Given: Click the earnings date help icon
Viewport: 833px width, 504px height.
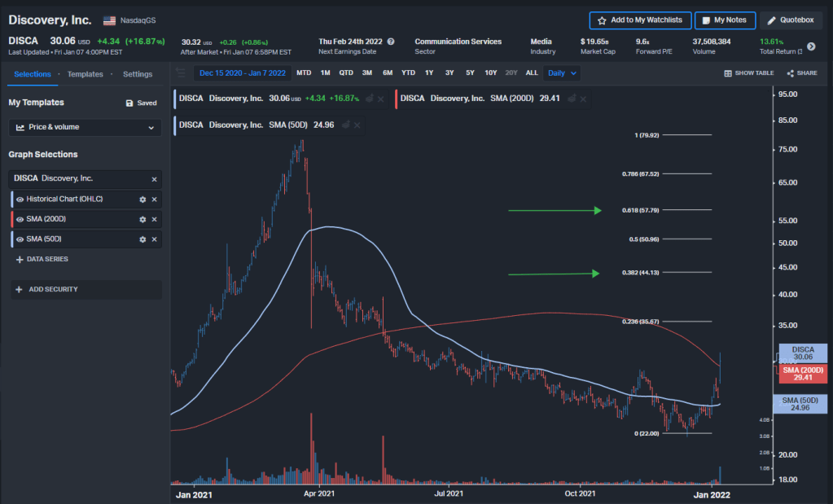Looking at the screenshot, I should (x=391, y=42).
